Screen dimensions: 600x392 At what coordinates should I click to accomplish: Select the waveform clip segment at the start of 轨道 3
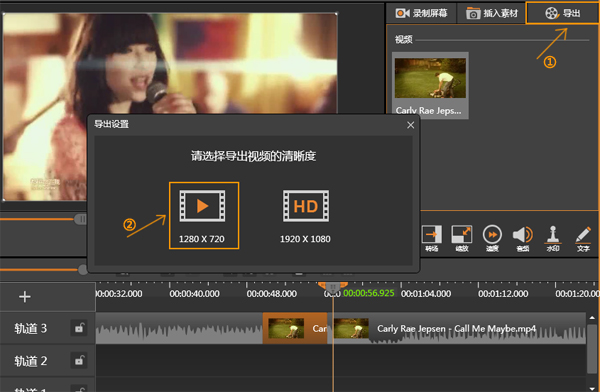click(179, 328)
